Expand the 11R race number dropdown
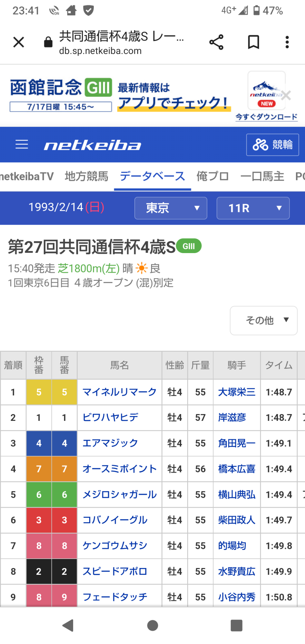Viewport: 305px width, 644px height. pyautogui.click(x=253, y=208)
